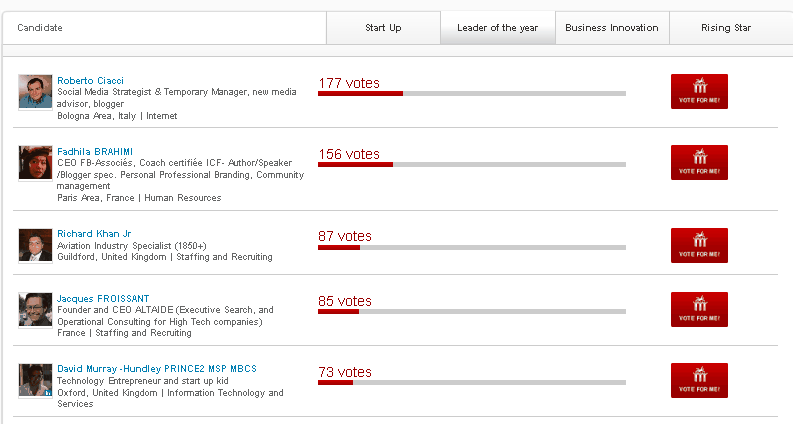
Task: Vote for Fadhila BRAHIMI with red button
Action: [x=699, y=162]
